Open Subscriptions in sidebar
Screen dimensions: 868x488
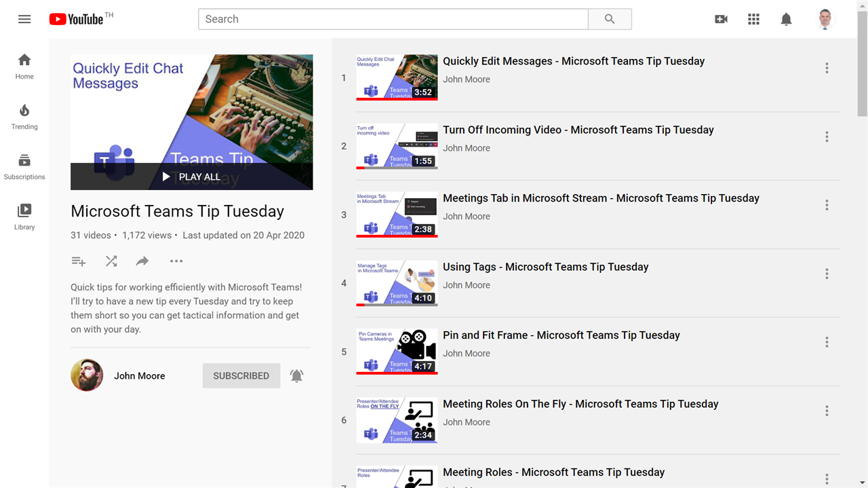point(24,167)
